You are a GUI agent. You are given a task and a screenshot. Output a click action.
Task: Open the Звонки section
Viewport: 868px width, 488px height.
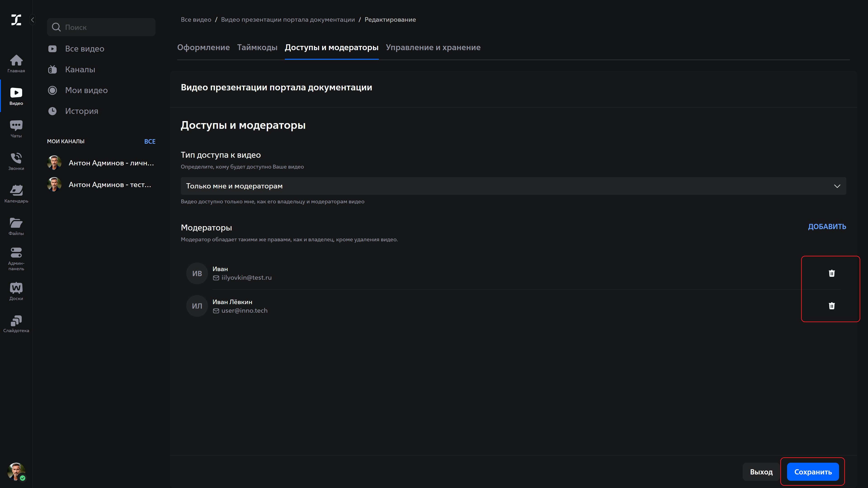click(x=16, y=161)
